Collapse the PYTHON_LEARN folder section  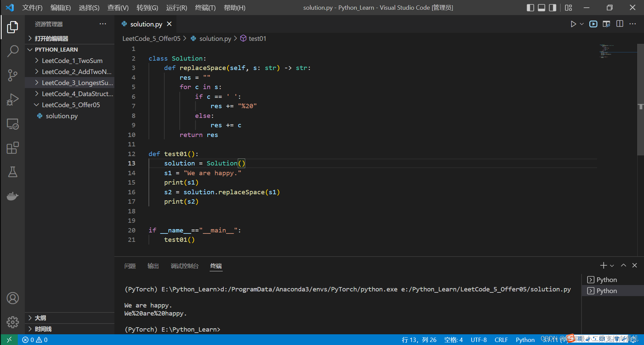coord(70,50)
